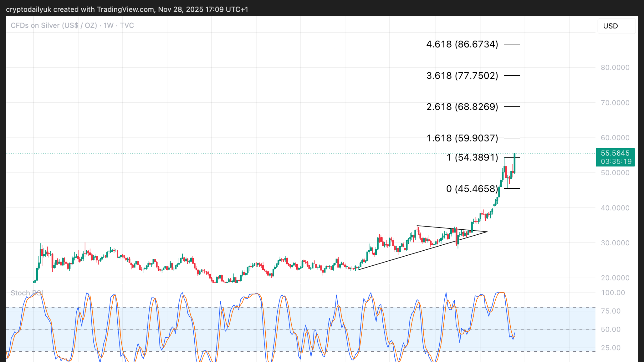Select the 60.0000 price scale mark

click(615, 138)
